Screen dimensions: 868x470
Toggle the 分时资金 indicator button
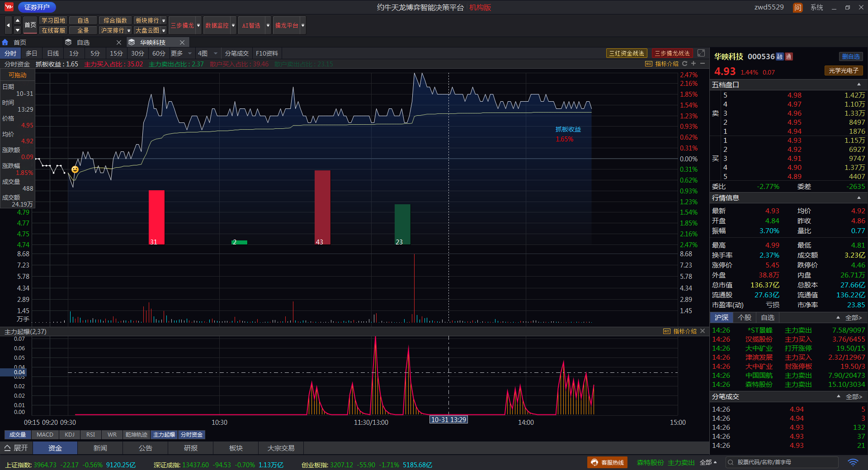[x=192, y=435]
